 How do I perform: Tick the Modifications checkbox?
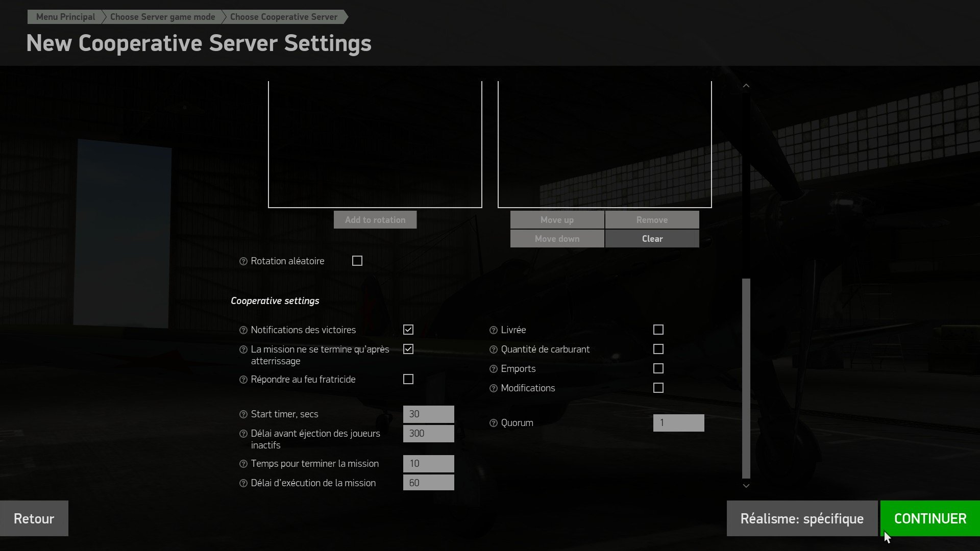pos(658,388)
